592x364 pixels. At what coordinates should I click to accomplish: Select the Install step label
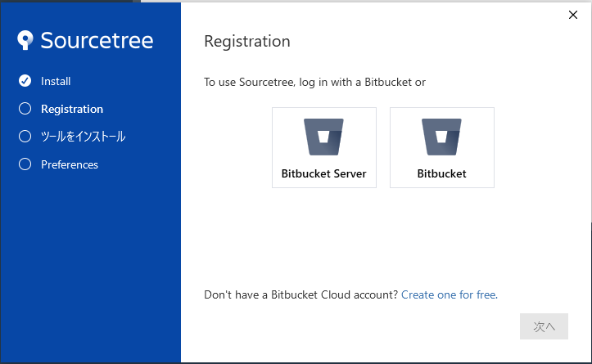56,81
